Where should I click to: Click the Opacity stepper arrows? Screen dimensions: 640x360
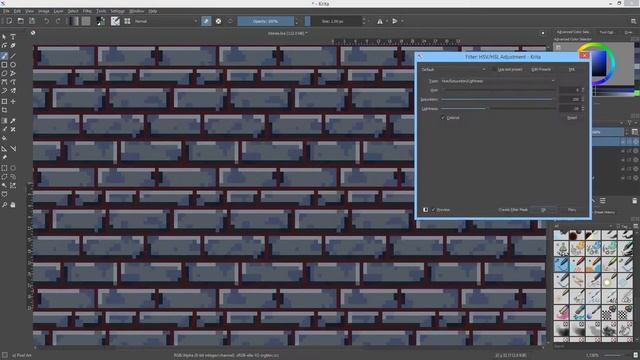(x=297, y=21)
